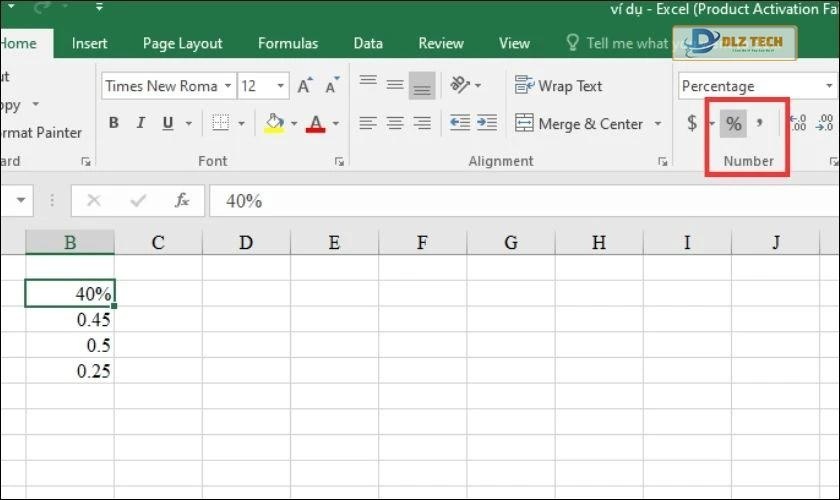The width and height of the screenshot is (840, 500).
Task: Switch to the Formulas tab
Action: 288,43
